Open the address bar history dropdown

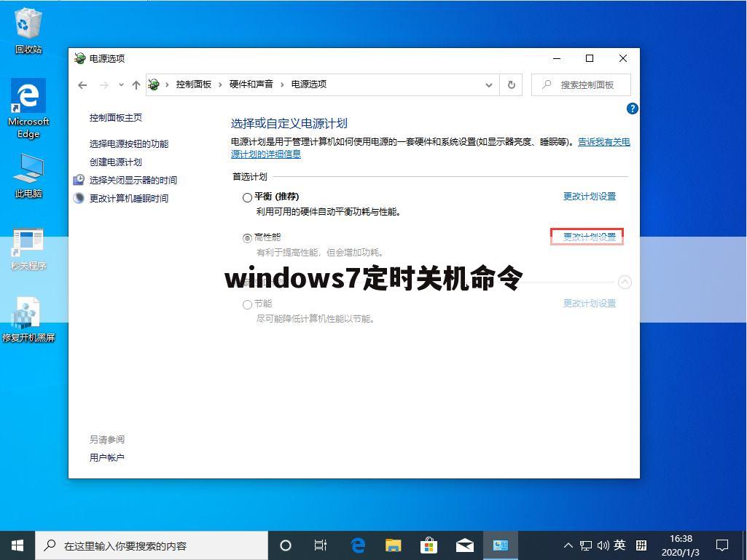pos(489,84)
